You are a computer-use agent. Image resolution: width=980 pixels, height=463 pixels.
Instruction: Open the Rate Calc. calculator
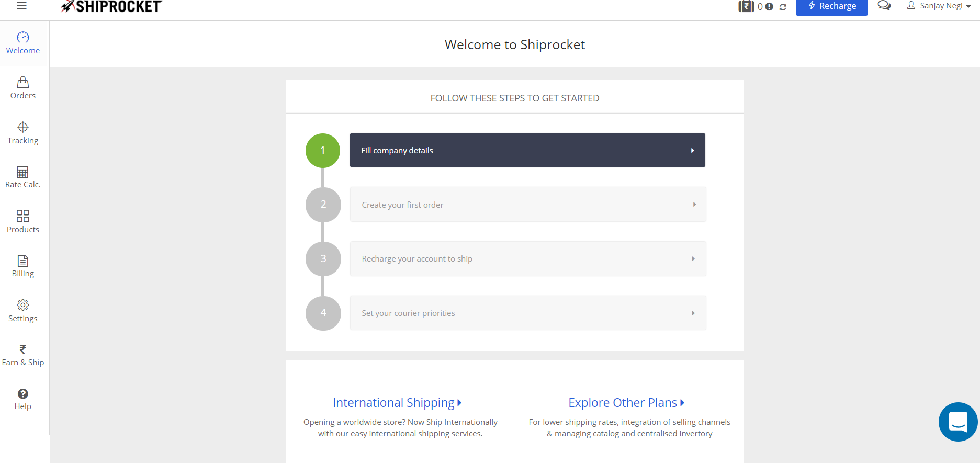pyautogui.click(x=23, y=177)
